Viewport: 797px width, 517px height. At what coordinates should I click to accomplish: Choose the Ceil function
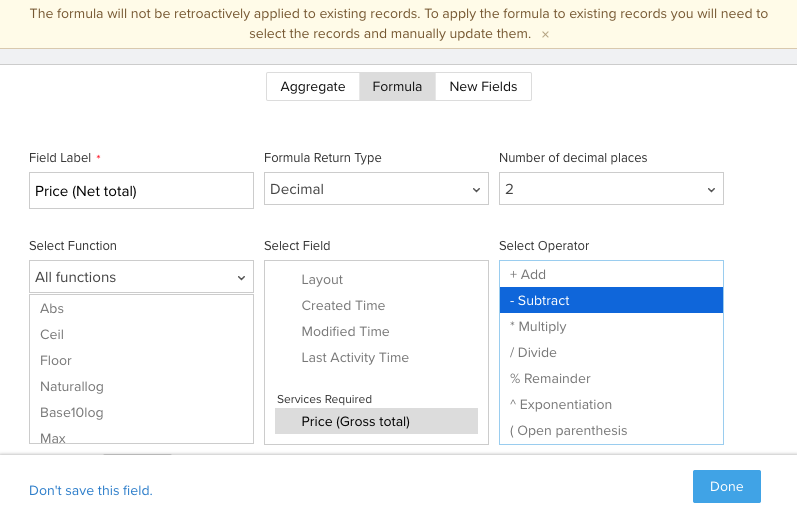pos(52,335)
